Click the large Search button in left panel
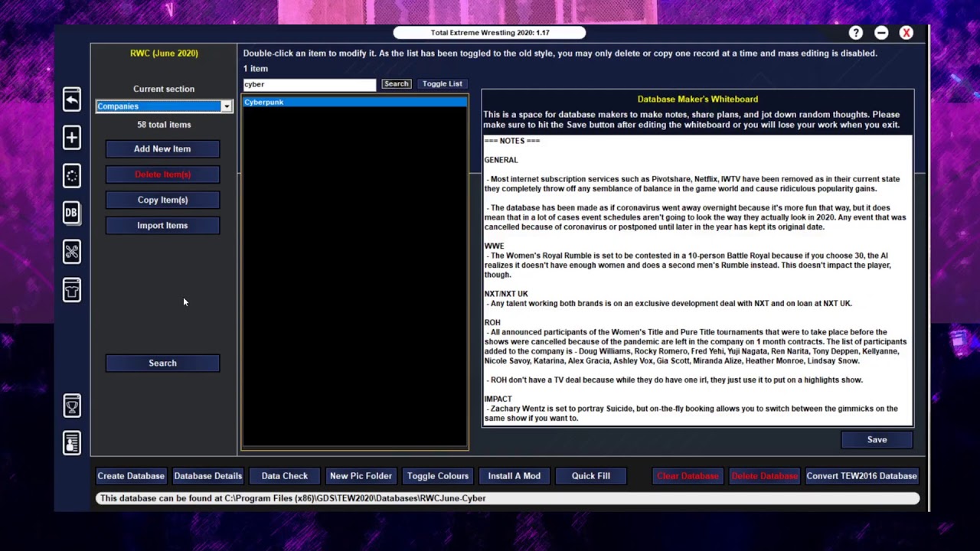The width and height of the screenshot is (980, 551). coord(162,364)
